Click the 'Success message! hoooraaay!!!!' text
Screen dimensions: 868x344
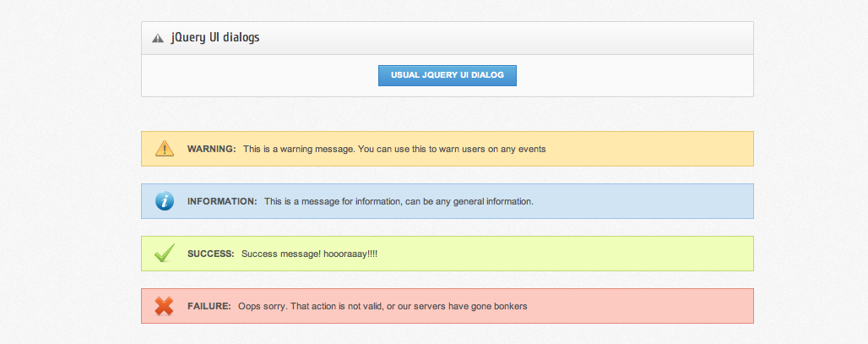(309, 254)
